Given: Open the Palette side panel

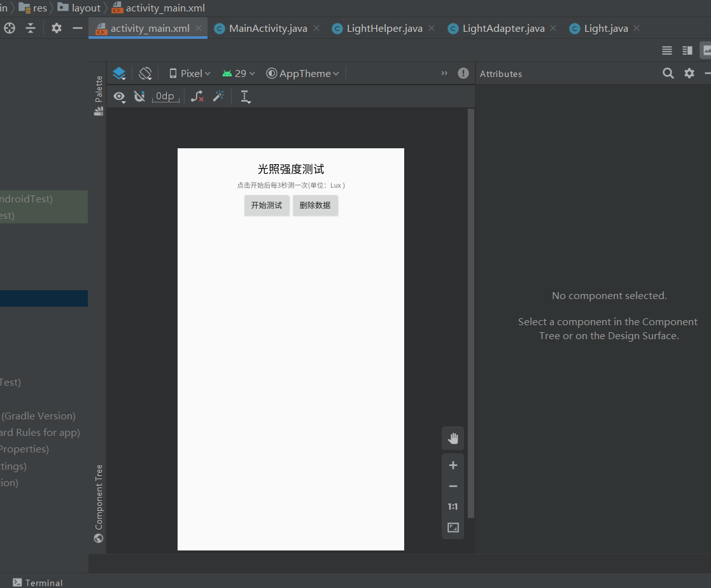Looking at the screenshot, I should coord(99,95).
